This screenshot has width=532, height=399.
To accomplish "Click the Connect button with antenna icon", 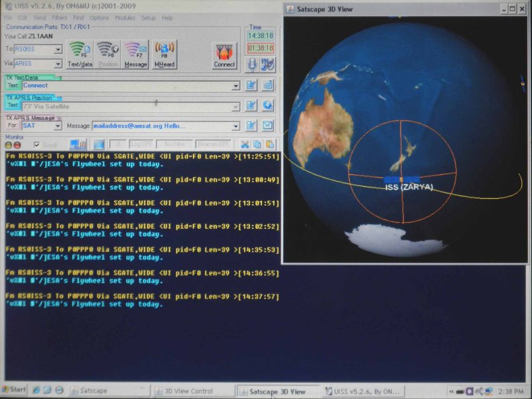I will pyautogui.click(x=224, y=56).
